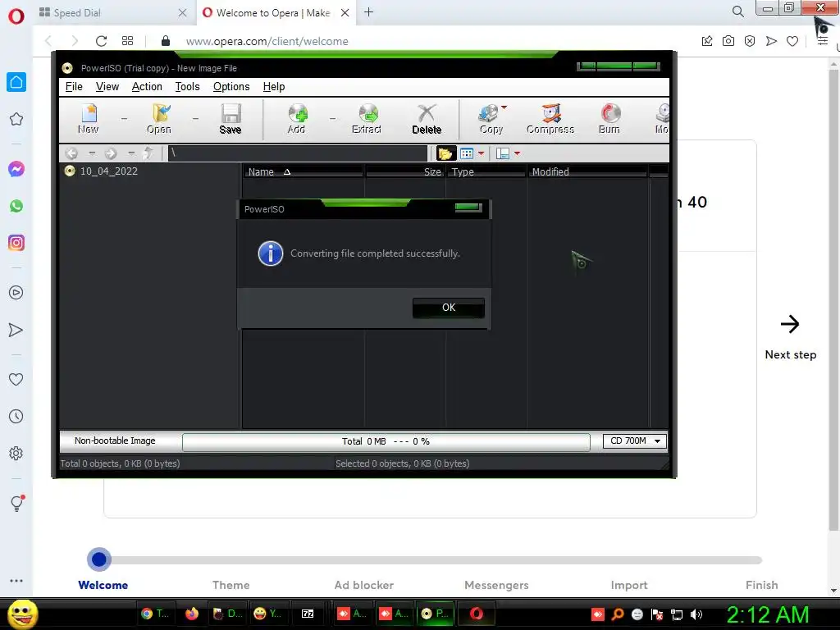
Task: Expand the layout pane dropdown arrow
Action: [x=517, y=153]
